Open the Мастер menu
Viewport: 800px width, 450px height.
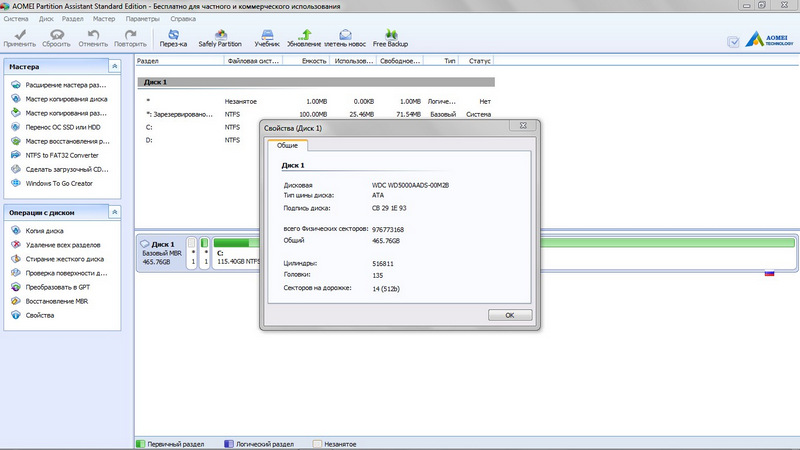104,19
